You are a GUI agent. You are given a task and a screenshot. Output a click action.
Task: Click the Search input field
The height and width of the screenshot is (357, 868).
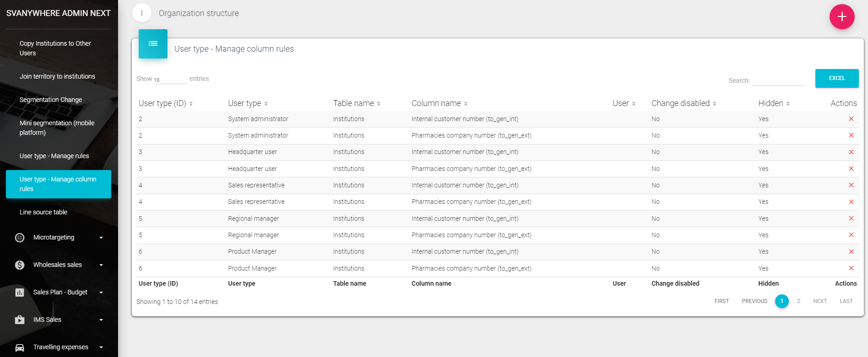click(779, 80)
